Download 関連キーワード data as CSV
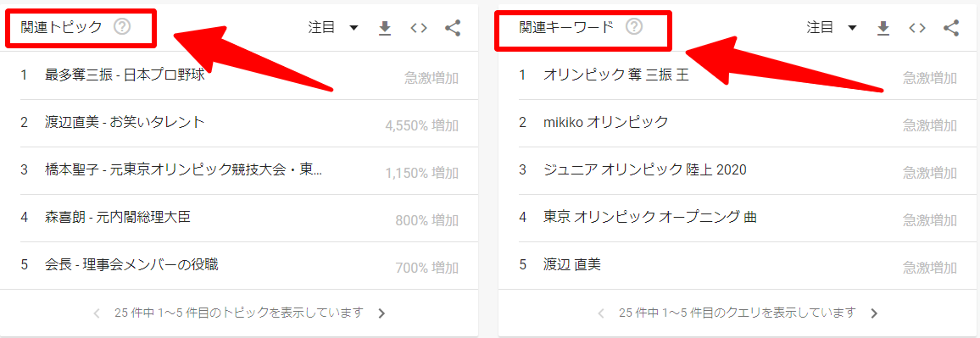This screenshot has width=980, height=338. tap(883, 28)
